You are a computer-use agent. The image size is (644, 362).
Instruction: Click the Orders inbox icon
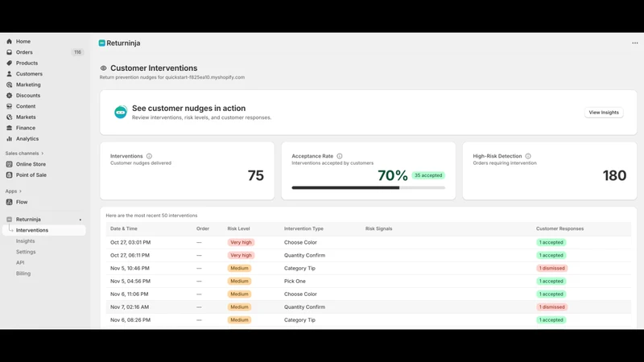9,52
